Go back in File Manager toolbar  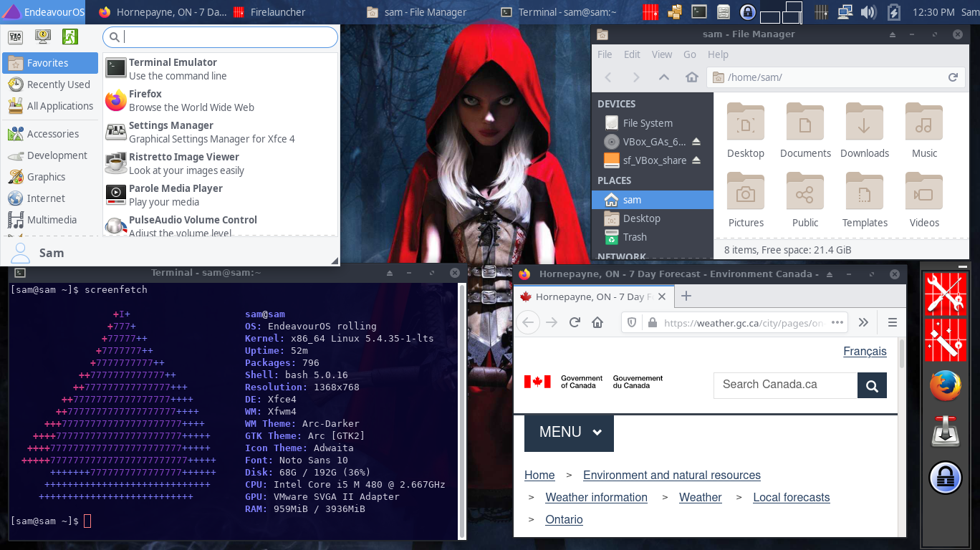[608, 77]
